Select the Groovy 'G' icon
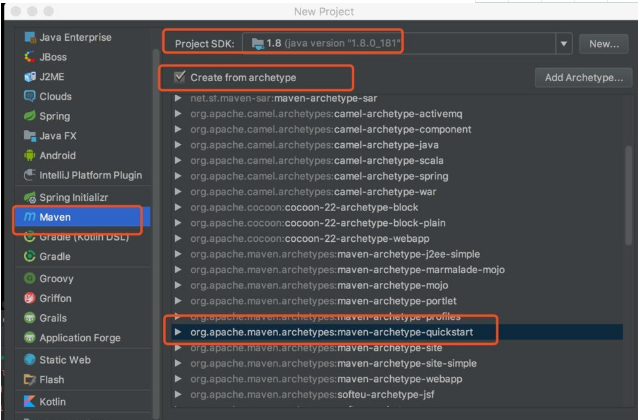 (30, 278)
